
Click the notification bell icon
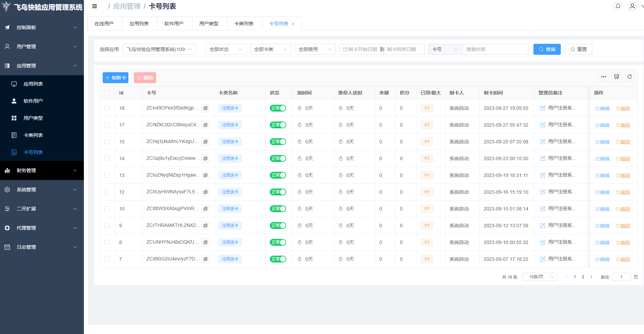point(618,6)
